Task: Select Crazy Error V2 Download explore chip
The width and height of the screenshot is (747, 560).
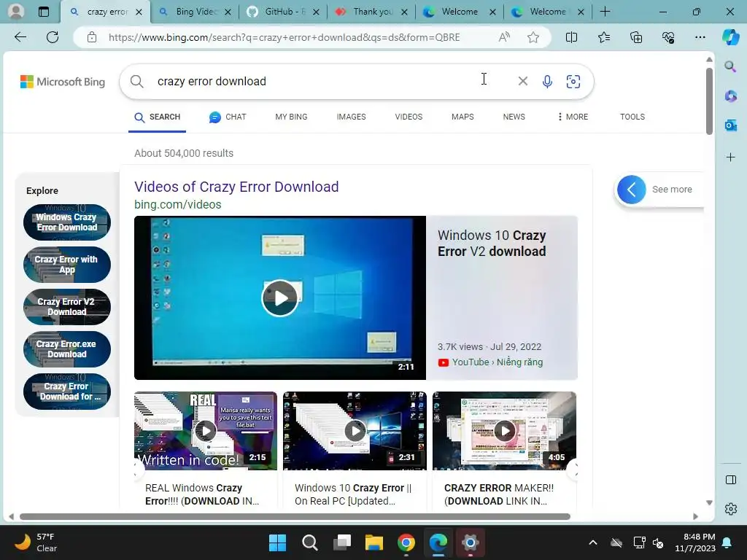Action: click(67, 307)
